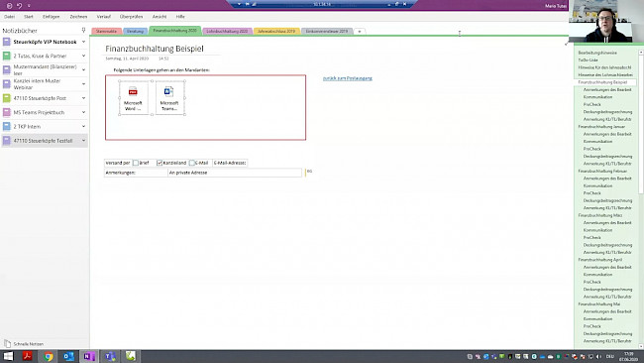Expand the 2 TKP Intern chevron
The height and width of the screenshot is (363, 644).
pyautogui.click(x=83, y=126)
